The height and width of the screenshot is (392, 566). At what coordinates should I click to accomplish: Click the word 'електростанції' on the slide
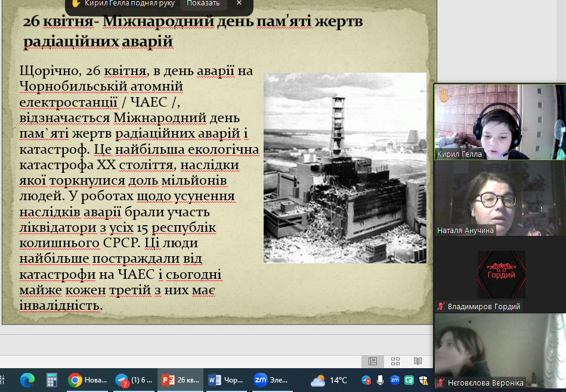[x=69, y=102]
